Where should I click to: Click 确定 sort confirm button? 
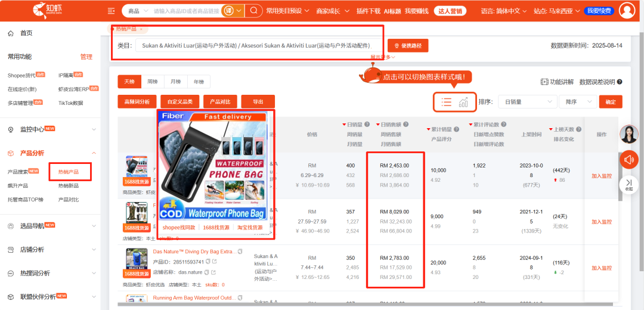click(x=611, y=102)
